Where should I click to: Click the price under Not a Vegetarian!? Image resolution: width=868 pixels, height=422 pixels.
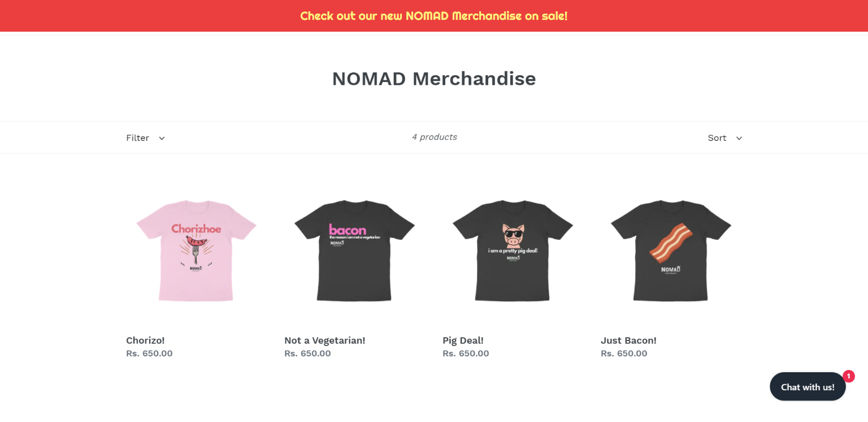[307, 354]
